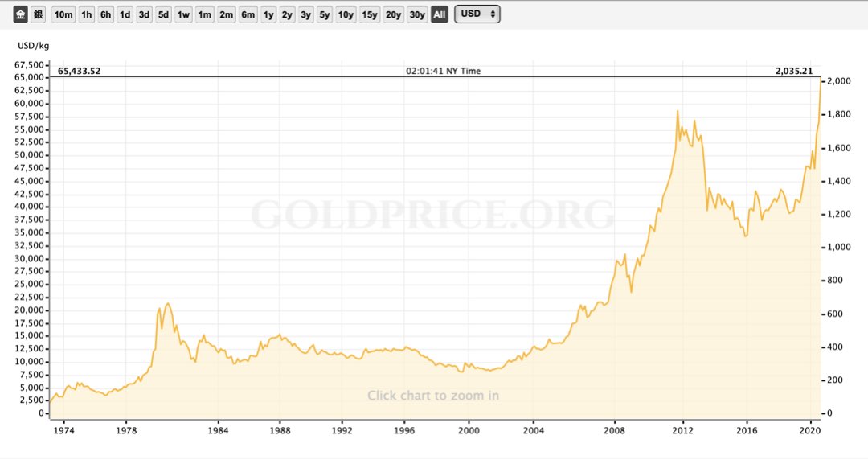868x460 pixels.
Task: Switch chart to 1w range
Action: tap(184, 14)
